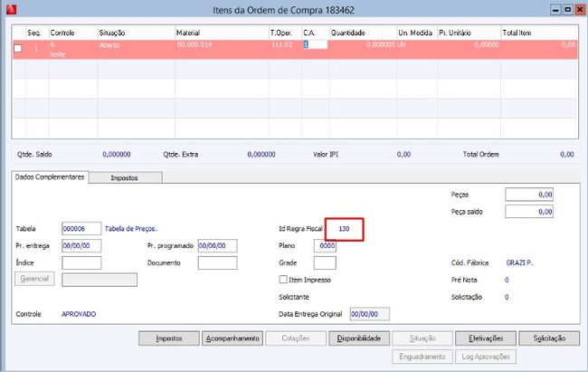Click the Valor IPI value 0,00
Image resolution: width=588 pixels, height=372 pixels.
(403, 154)
